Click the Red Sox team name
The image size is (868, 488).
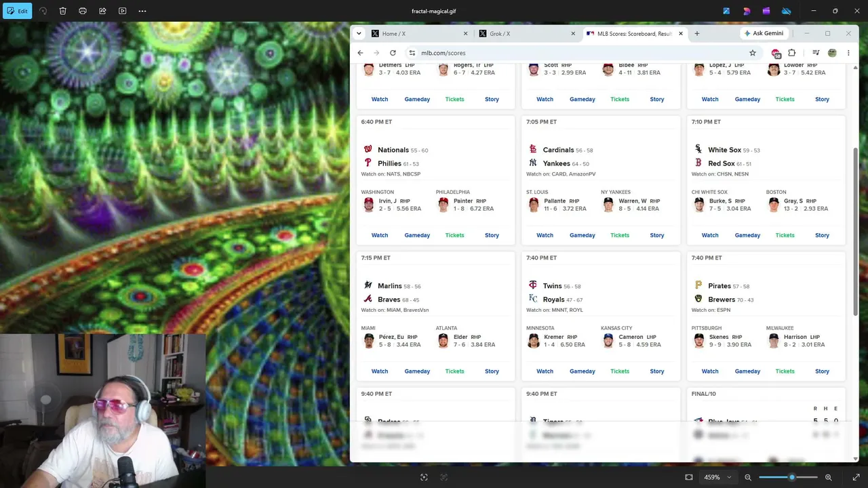click(x=722, y=163)
